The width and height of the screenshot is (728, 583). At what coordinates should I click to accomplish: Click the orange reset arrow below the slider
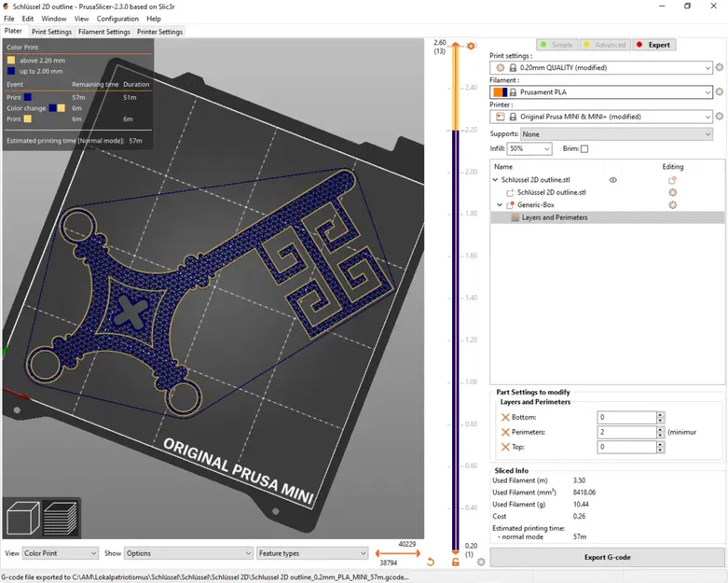point(431,562)
